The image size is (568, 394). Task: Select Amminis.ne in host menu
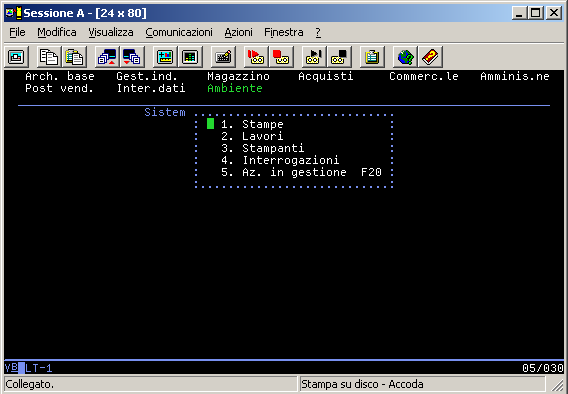coord(515,76)
